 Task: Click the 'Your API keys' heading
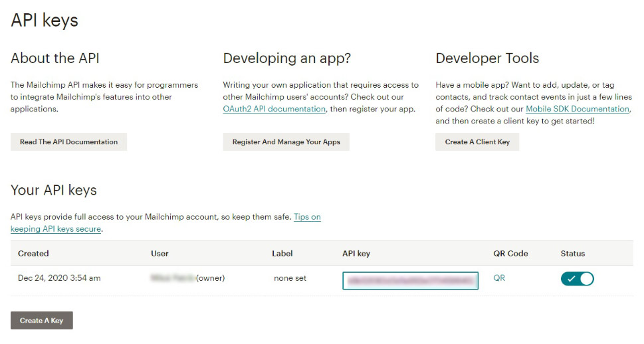tap(54, 190)
